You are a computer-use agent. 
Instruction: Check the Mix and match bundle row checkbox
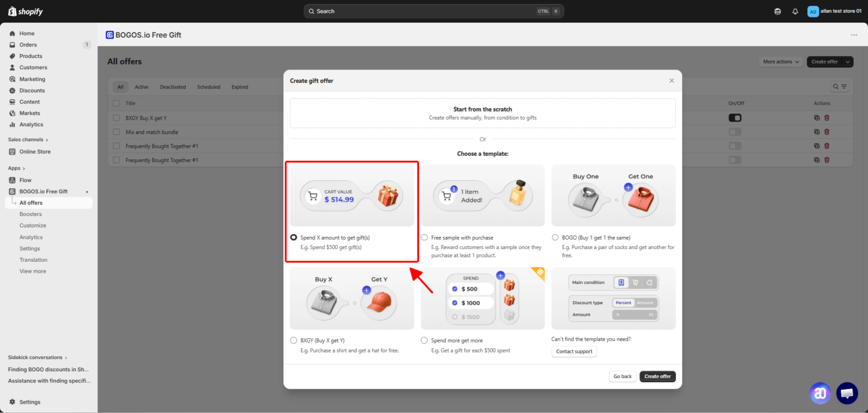click(116, 132)
